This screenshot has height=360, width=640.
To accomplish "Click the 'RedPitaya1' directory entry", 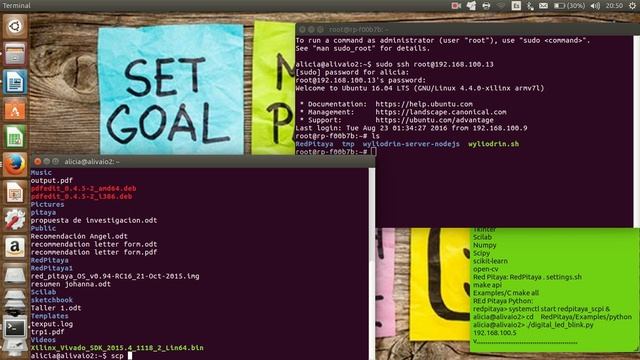I will 52,268.
